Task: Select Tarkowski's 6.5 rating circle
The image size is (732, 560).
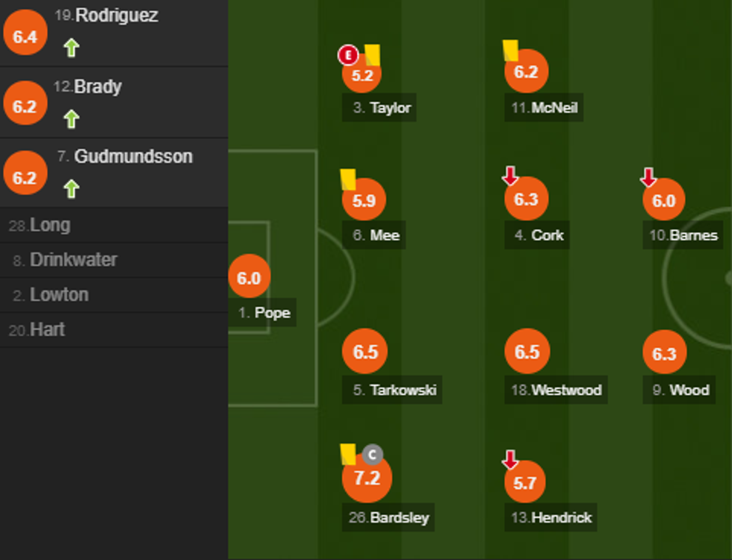Action: [365, 353]
